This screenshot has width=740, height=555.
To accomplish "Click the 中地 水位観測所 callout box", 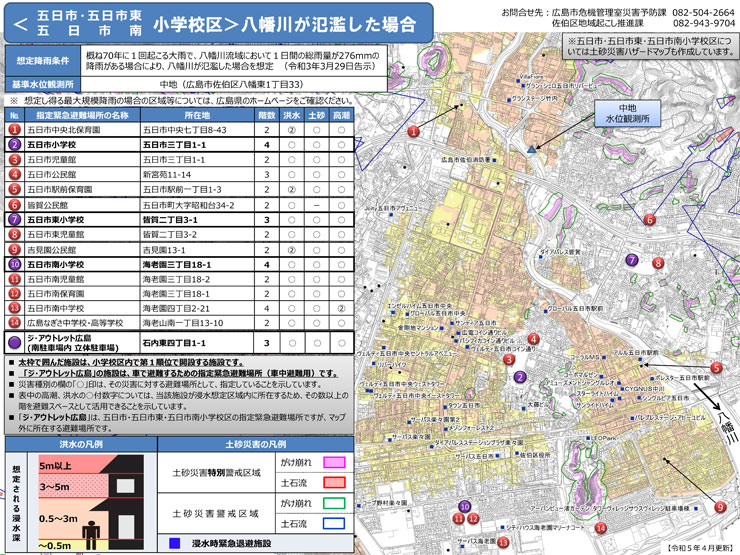I will (627, 113).
